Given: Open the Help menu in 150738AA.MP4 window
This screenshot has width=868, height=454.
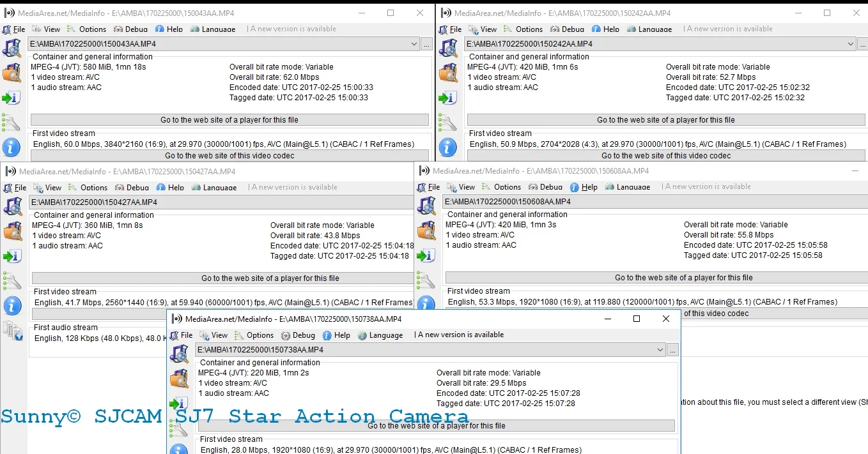Looking at the screenshot, I should pos(337,335).
